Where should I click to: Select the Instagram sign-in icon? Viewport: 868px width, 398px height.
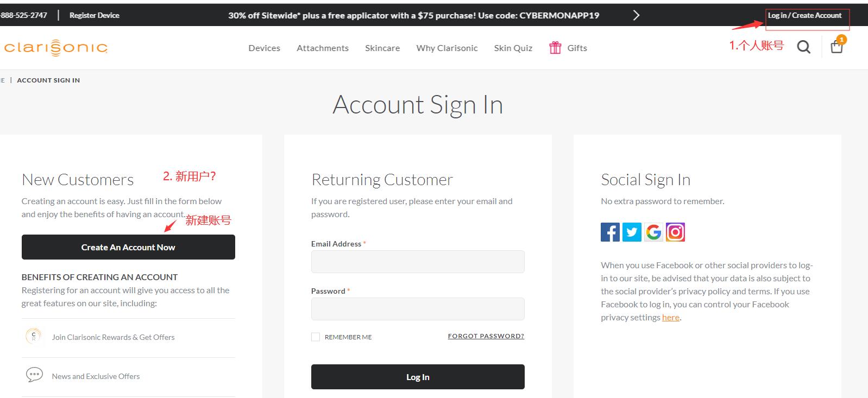[675, 232]
